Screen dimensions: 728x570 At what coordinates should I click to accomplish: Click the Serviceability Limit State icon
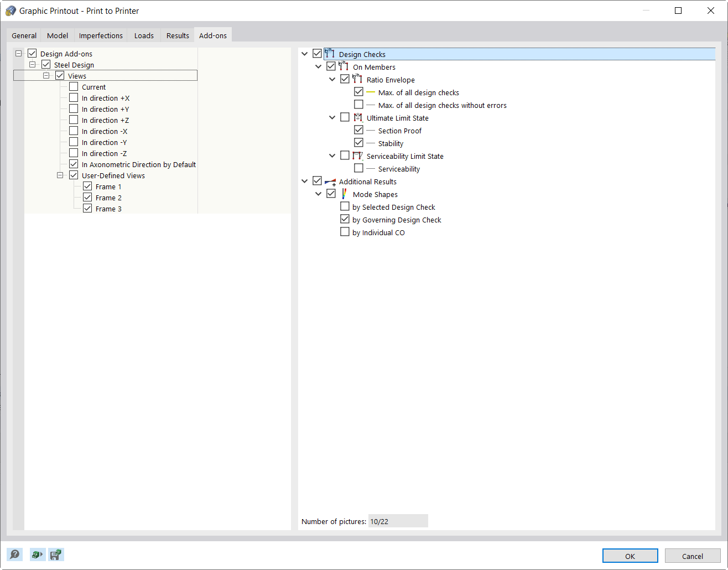point(357,156)
